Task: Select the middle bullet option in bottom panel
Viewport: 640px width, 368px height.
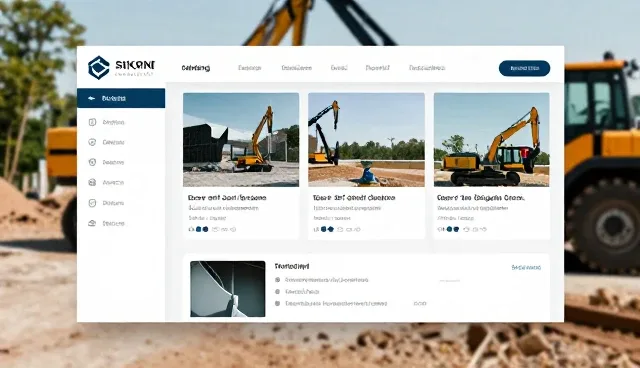Action: click(278, 292)
